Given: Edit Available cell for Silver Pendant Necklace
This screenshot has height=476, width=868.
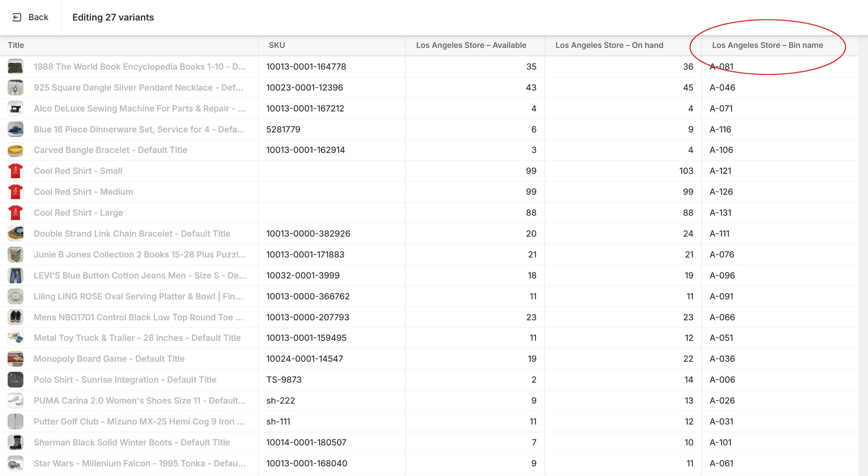Looking at the screenshot, I should [x=475, y=88].
